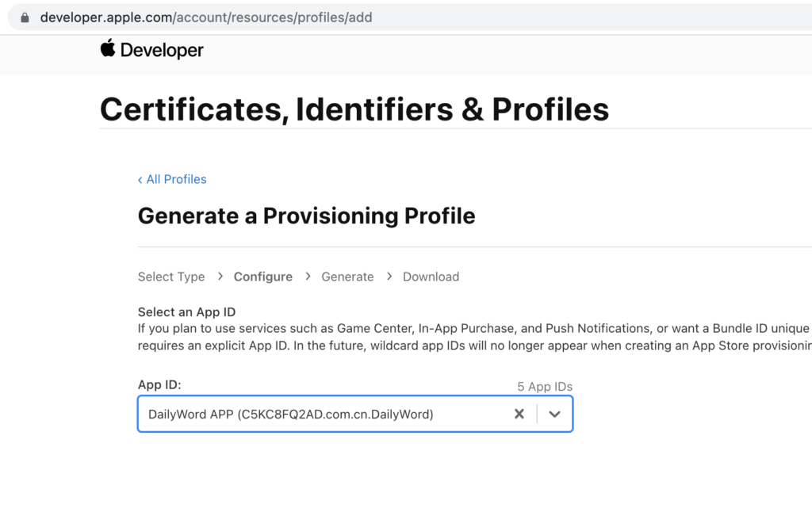Select the Download step
Viewport: 812px width, 516px height.
pos(431,277)
